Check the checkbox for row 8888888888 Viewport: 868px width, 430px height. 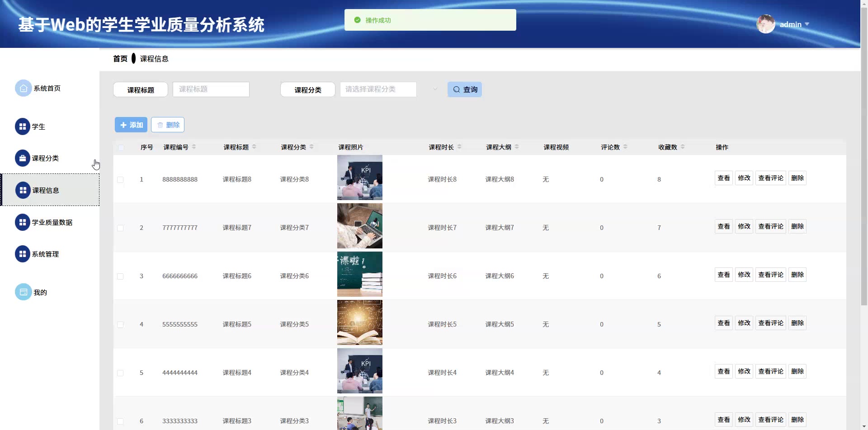coord(120,180)
